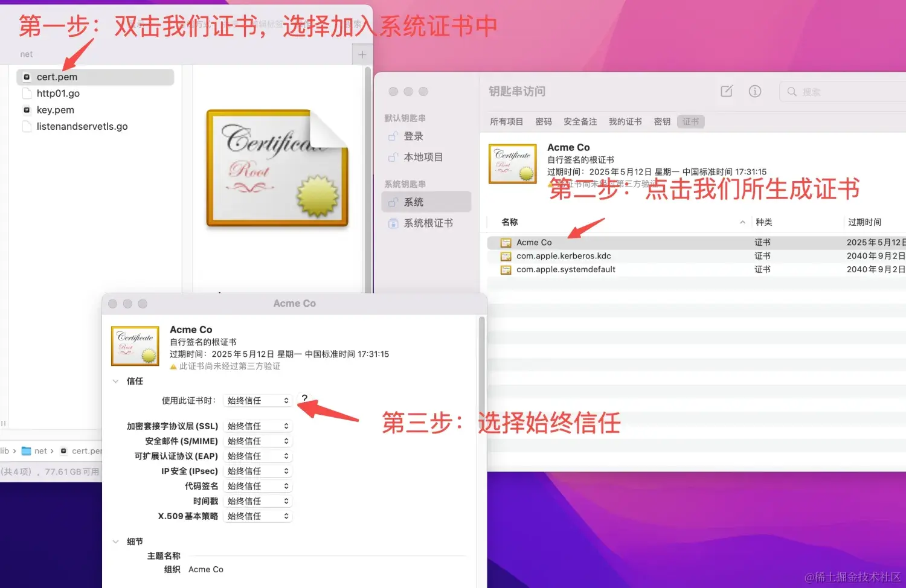Click the certificate thumbnail in Acme Co dialog
Image resolution: width=906 pixels, height=588 pixels.
(x=135, y=346)
